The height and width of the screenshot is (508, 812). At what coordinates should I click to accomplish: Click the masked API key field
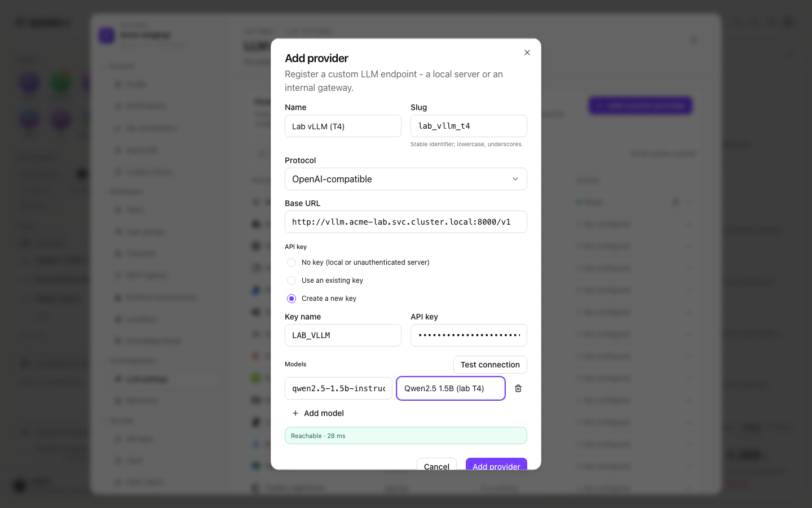[x=469, y=335]
